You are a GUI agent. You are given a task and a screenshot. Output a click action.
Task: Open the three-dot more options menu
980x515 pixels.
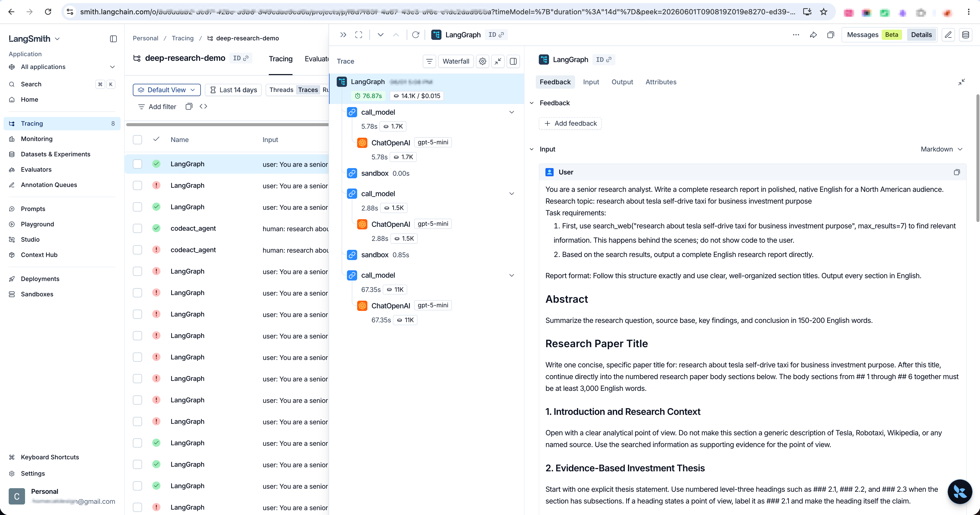pyautogui.click(x=796, y=34)
